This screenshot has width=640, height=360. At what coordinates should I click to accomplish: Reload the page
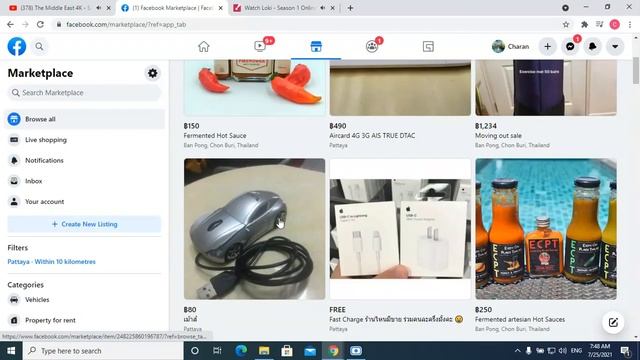point(40,24)
